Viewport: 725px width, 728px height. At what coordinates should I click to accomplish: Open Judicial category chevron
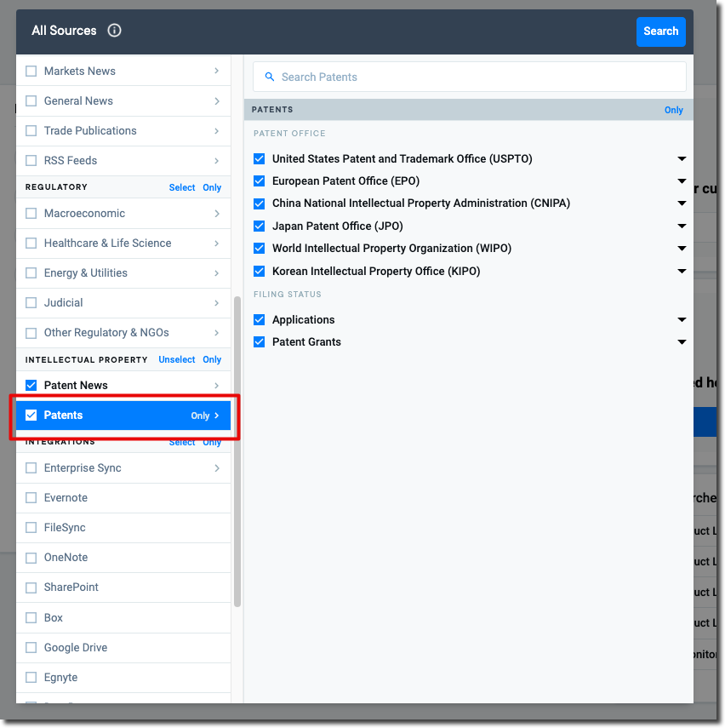click(217, 302)
